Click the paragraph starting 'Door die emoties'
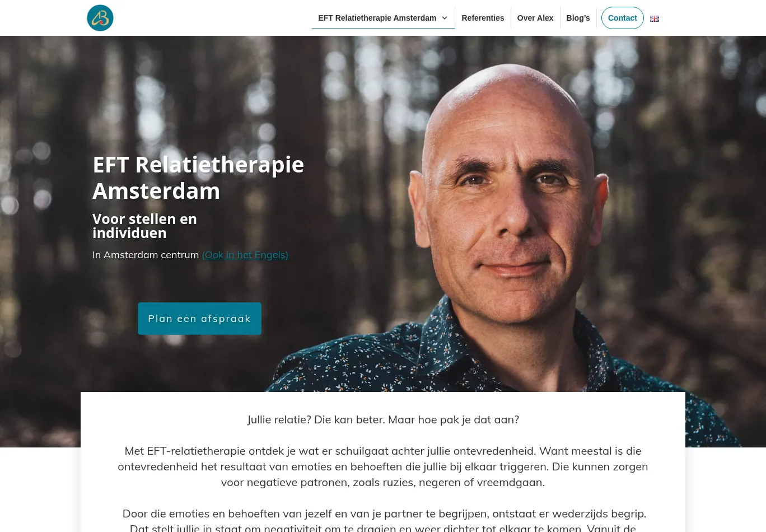Screen dimensions: 766x532 pos(383,520)
